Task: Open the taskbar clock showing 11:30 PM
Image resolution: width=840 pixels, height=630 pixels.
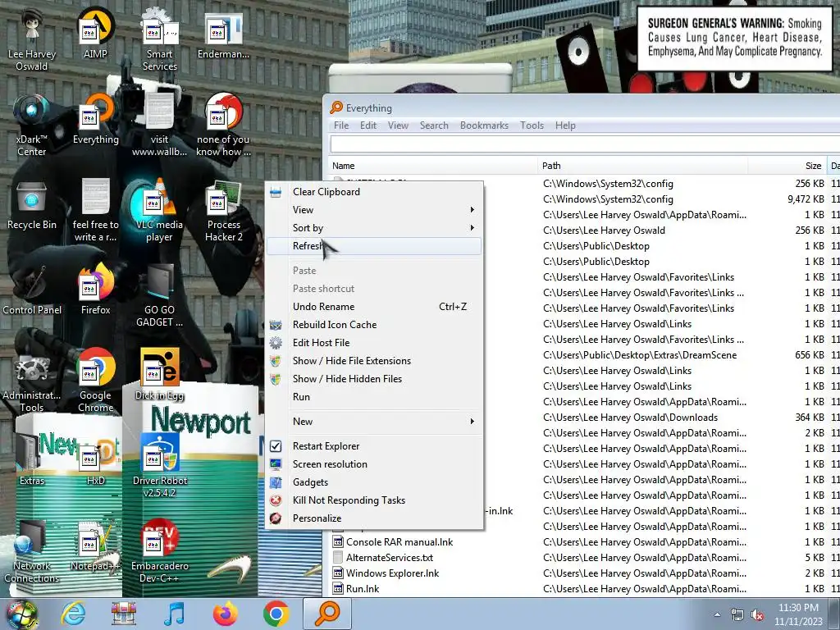Action: coord(798,614)
